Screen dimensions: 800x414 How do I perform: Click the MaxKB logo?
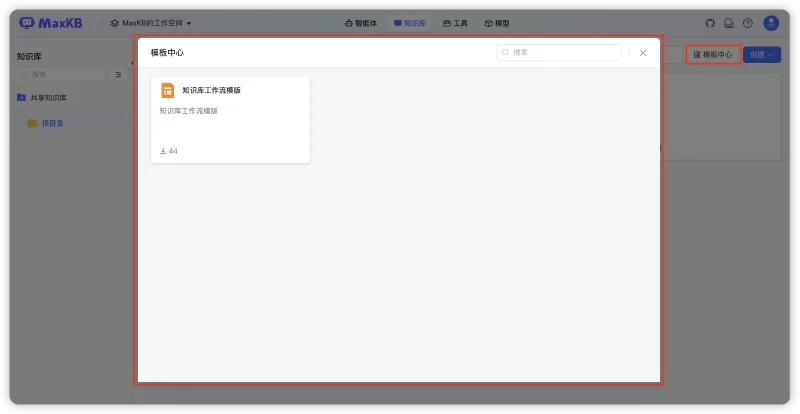tap(51, 23)
